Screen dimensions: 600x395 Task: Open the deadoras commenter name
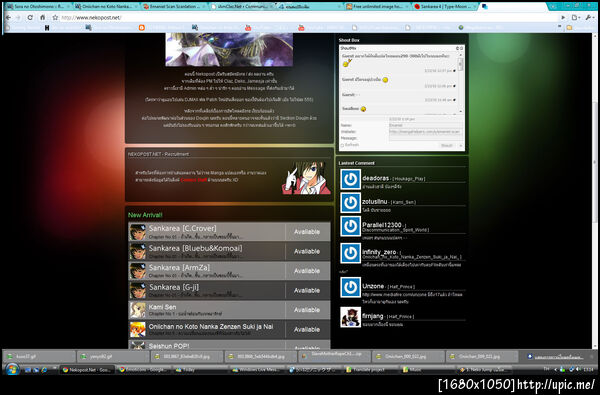tap(375, 178)
